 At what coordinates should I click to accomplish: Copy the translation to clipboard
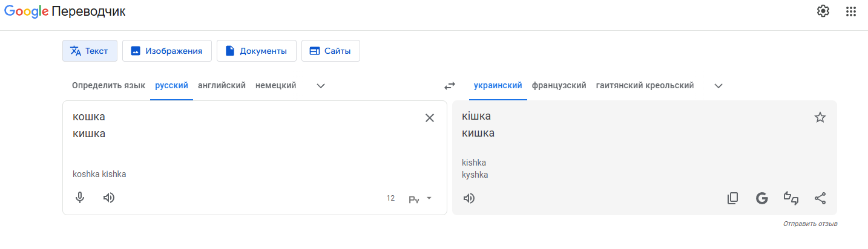[732, 198]
